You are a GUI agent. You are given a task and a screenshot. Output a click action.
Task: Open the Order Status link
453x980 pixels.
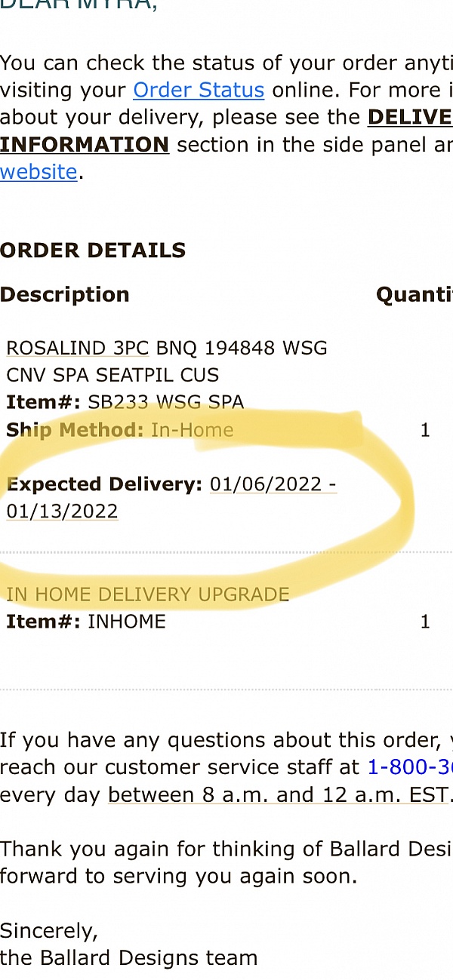[199, 91]
